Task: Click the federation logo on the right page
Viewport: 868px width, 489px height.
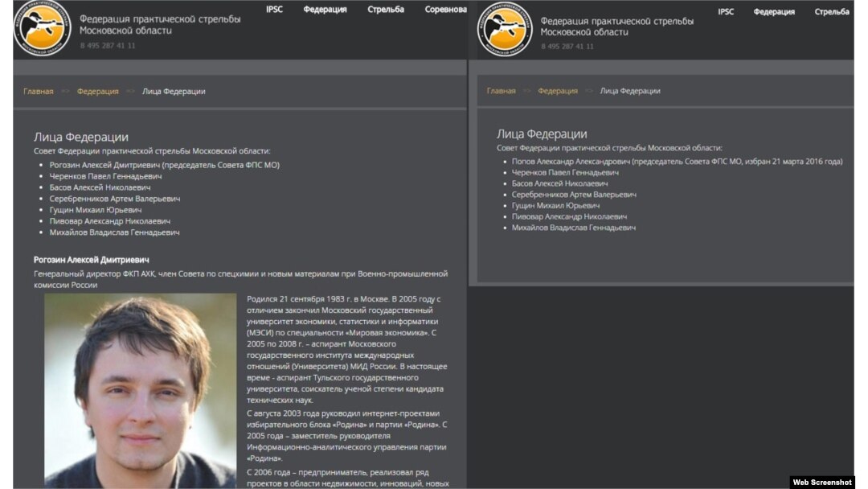Action: tap(505, 31)
